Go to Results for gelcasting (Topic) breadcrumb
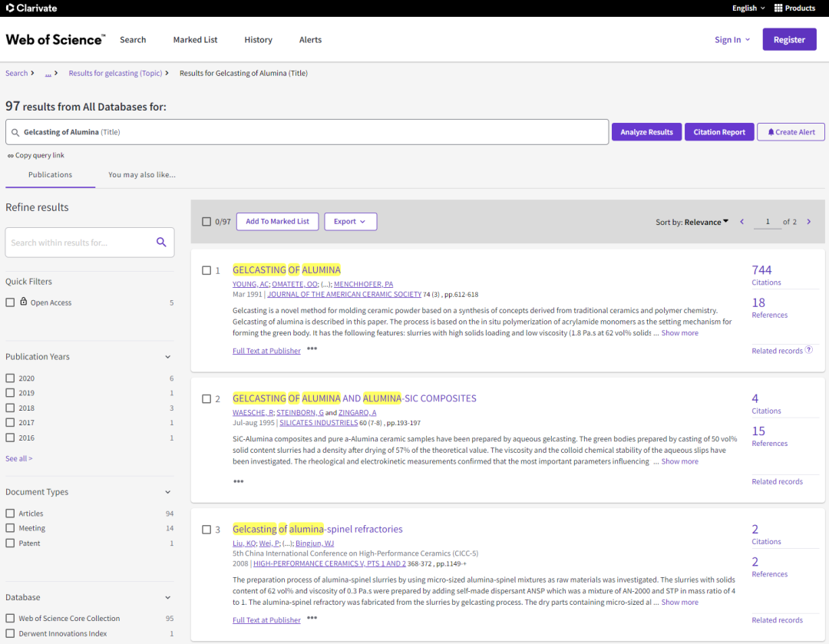 point(115,74)
